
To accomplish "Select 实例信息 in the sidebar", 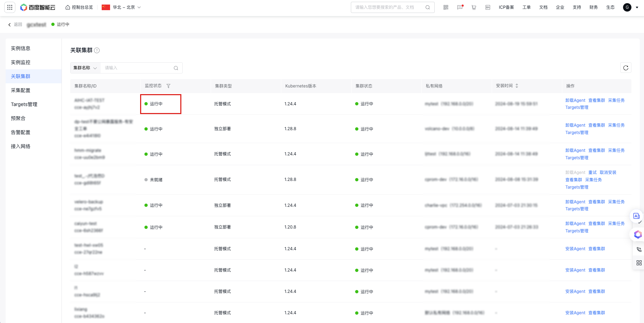I will coord(34,48).
